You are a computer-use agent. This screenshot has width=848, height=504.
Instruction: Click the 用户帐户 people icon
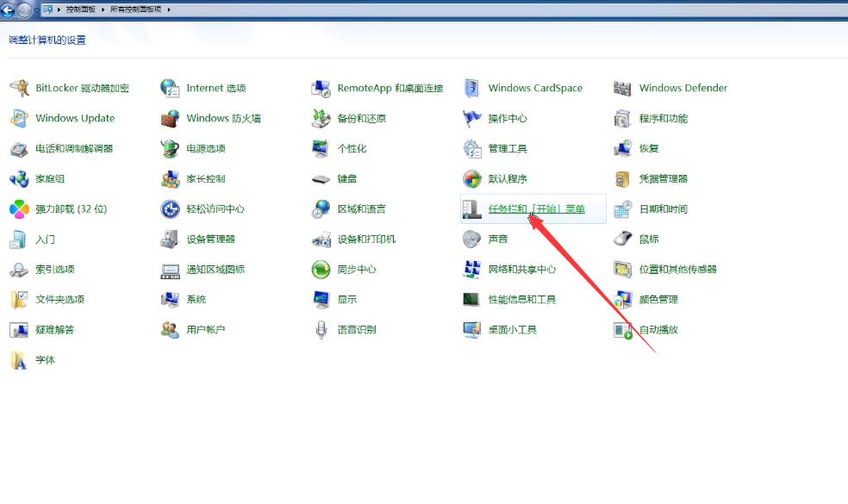coord(170,330)
